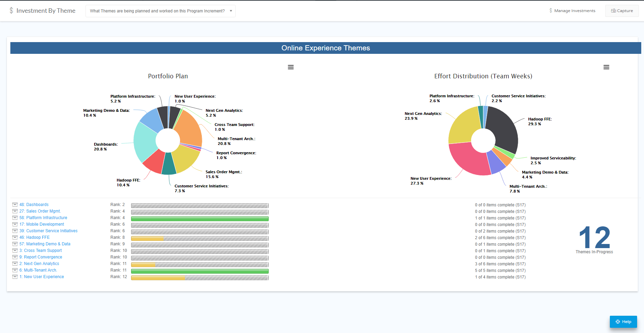The width and height of the screenshot is (644, 333).
Task: Open the Portfolio Plan chart hamburger menu
Action: pos(291,67)
